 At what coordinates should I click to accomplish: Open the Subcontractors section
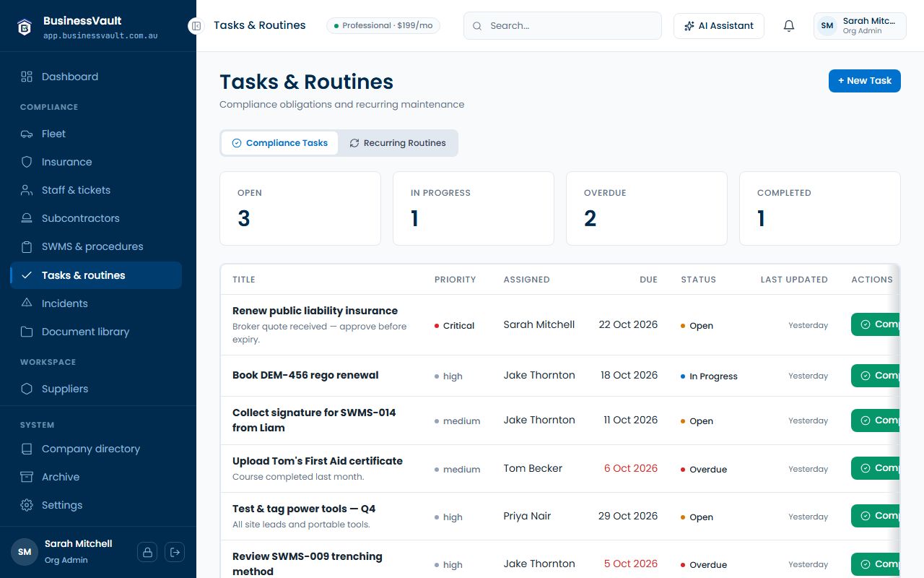(x=96, y=218)
